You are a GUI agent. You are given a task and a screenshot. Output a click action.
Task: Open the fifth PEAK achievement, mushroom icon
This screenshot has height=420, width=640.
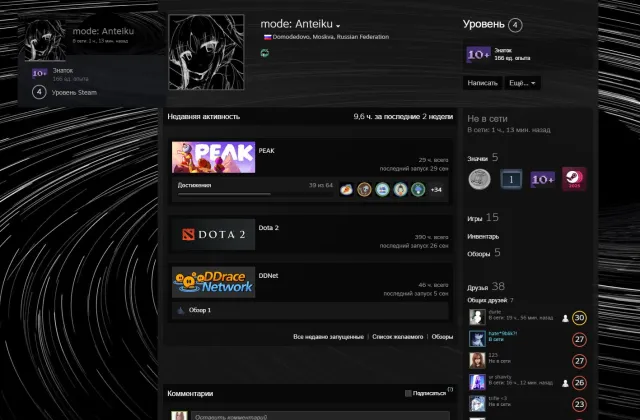coord(418,190)
